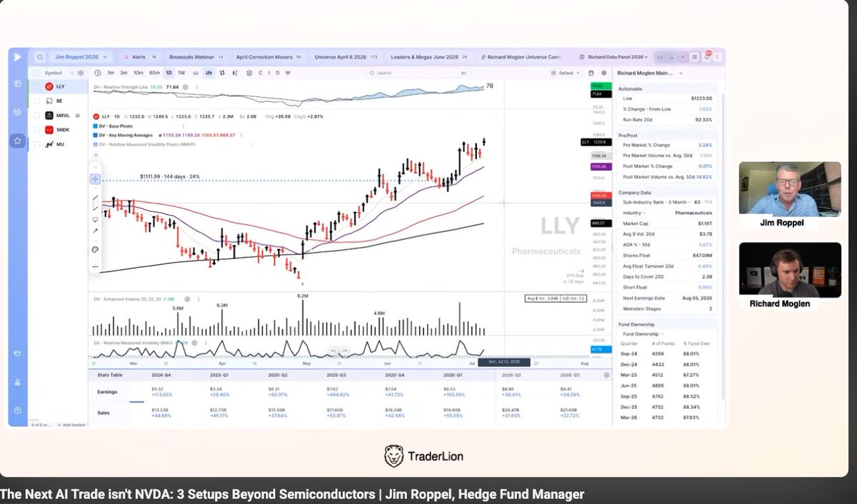
Task: Toggle the select-all Symbol checkbox
Action: [x=37, y=73]
